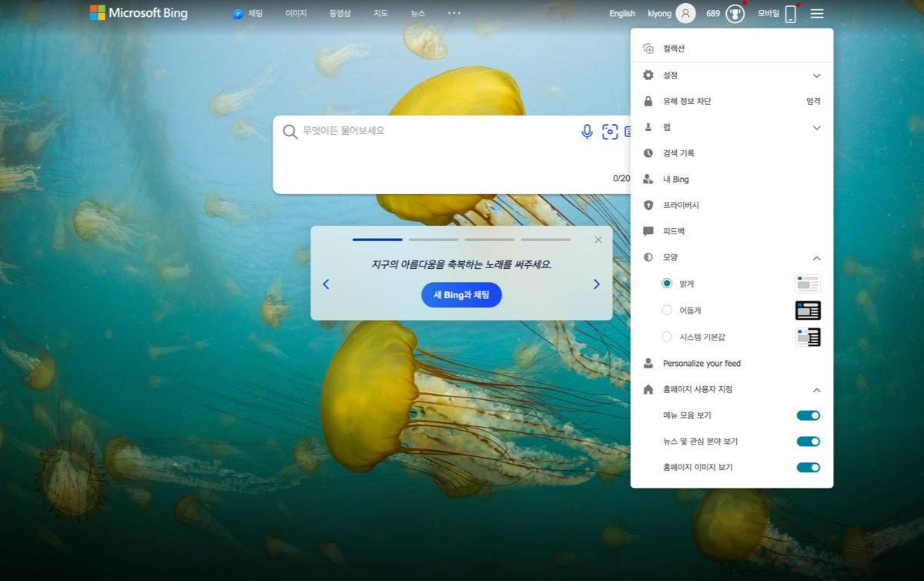Image resolution: width=924 pixels, height=581 pixels.
Task: Click the Rewards trophy icon
Action: tap(735, 14)
